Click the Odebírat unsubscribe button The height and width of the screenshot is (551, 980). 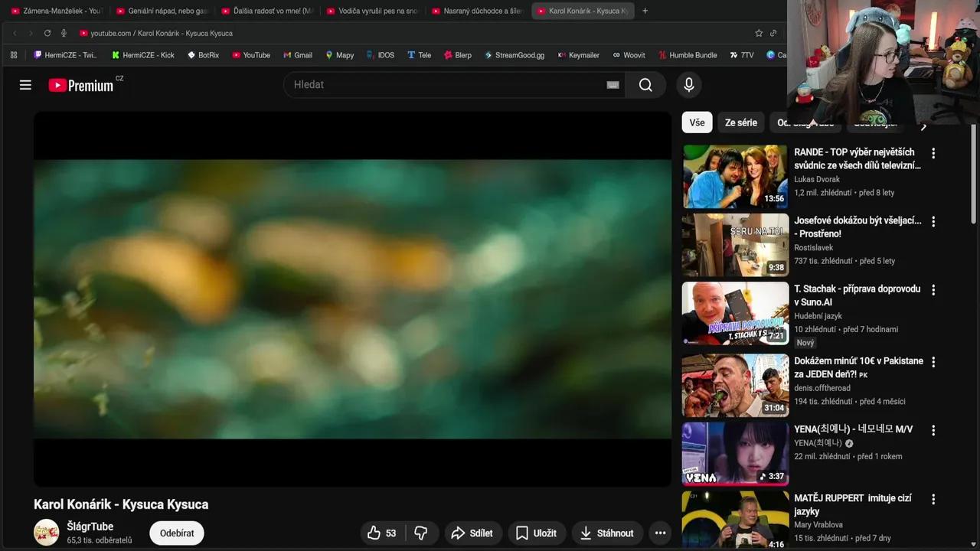176,533
